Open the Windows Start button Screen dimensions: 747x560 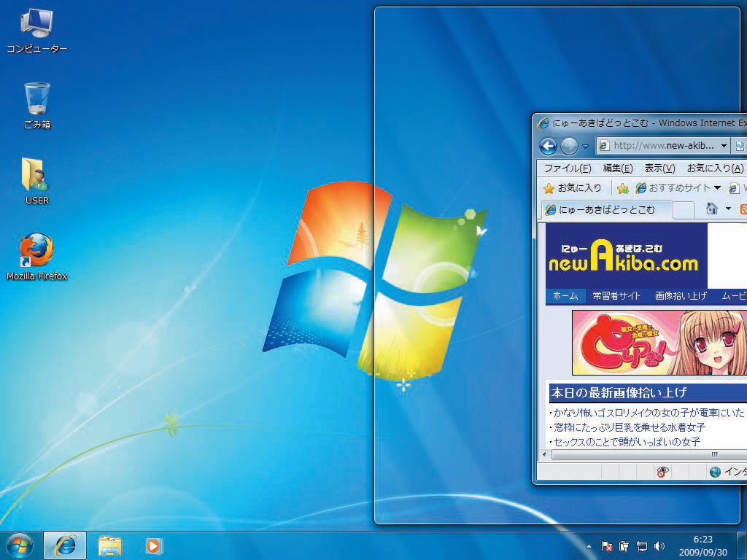point(20,545)
